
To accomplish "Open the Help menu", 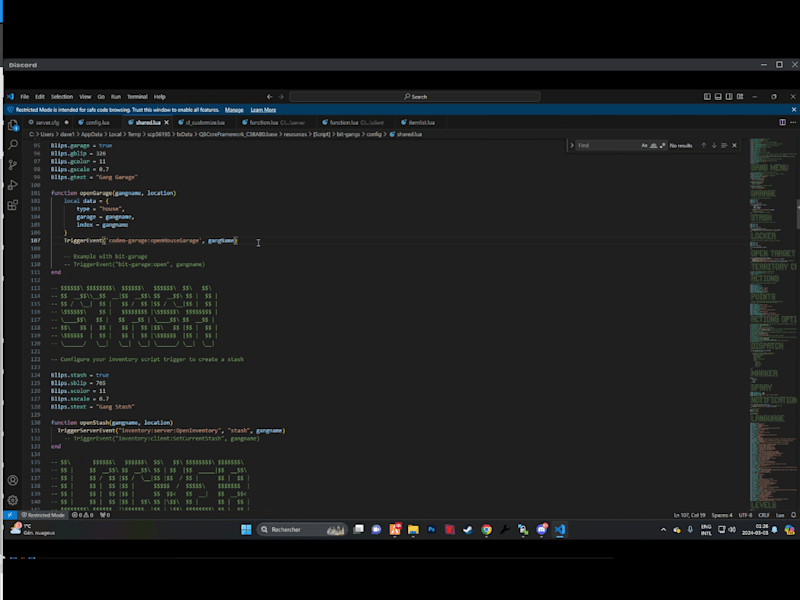I will click(160, 96).
